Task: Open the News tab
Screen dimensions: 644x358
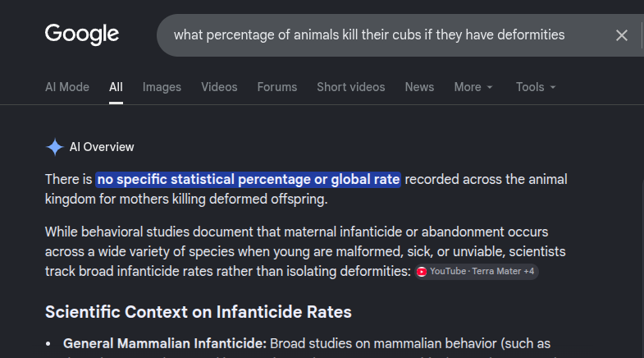Action: pyautogui.click(x=419, y=87)
